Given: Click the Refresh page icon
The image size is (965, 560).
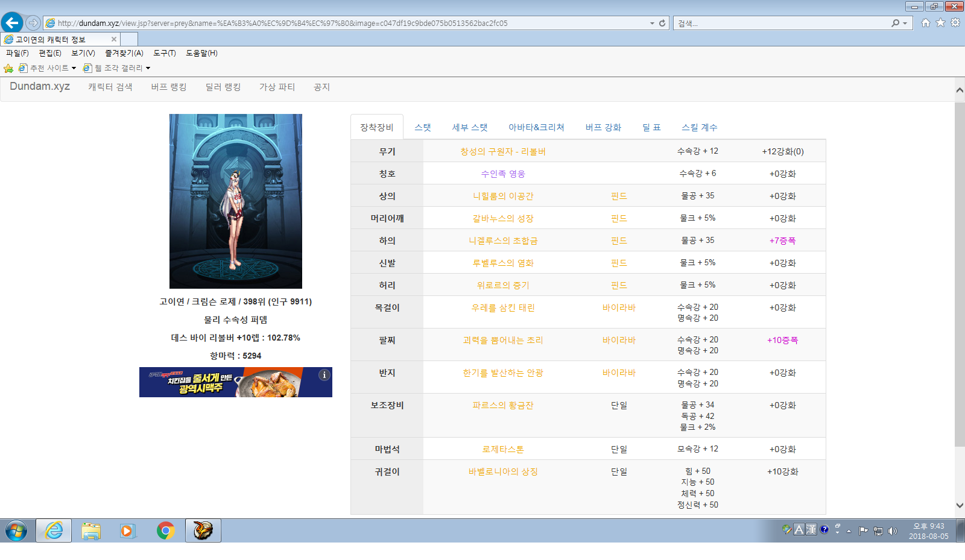Looking at the screenshot, I should tap(662, 23).
